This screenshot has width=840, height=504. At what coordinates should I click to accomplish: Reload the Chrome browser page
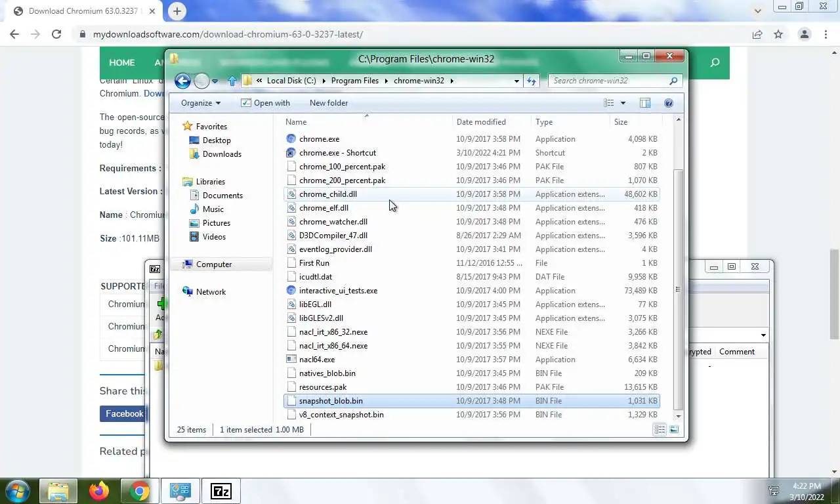click(x=56, y=34)
